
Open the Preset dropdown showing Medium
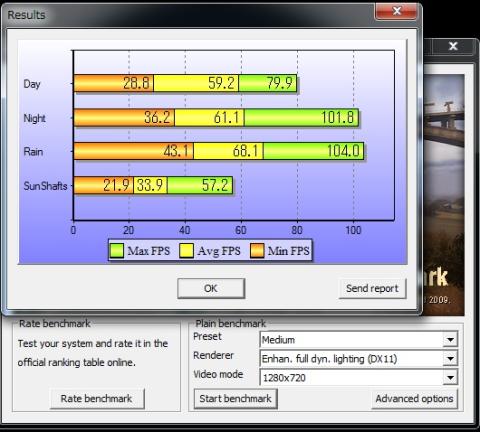pos(358,340)
